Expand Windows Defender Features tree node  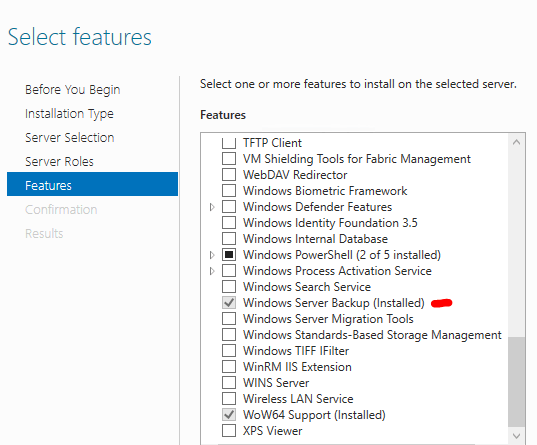[212, 207]
